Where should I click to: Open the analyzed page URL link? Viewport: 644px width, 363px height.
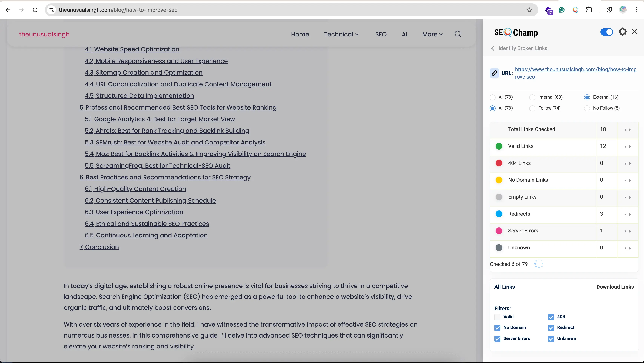click(x=576, y=73)
